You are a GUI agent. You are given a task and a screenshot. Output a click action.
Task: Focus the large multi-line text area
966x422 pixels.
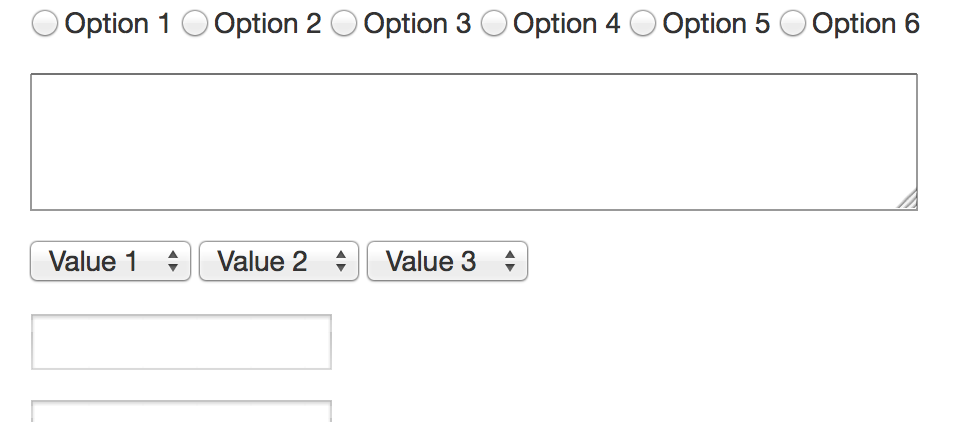coord(474,141)
